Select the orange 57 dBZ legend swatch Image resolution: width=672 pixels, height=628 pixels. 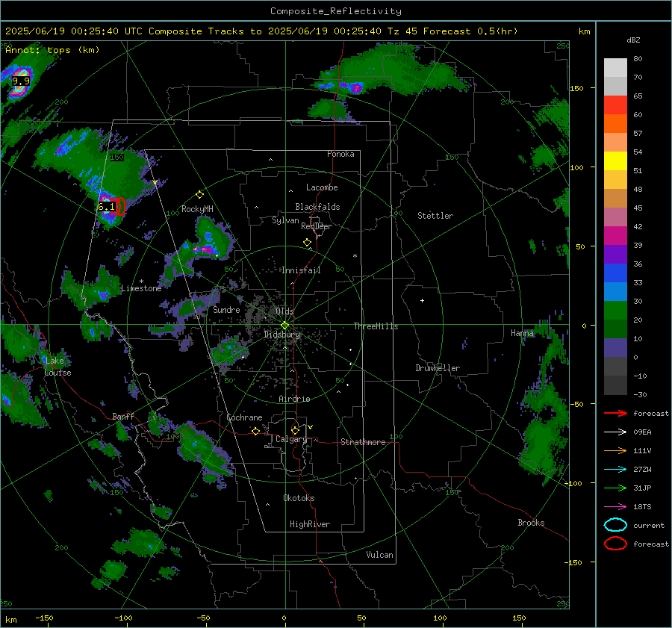point(615,123)
